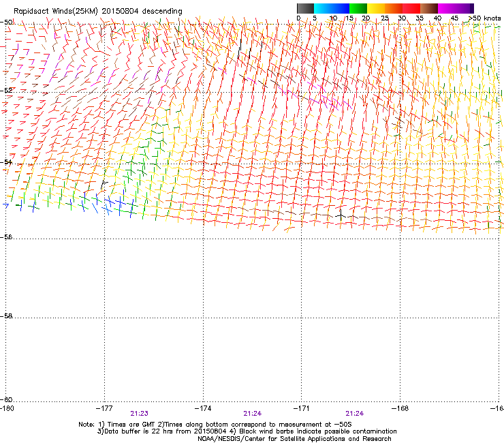Click the gray 0-5 knots color band

(x=305, y=8)
